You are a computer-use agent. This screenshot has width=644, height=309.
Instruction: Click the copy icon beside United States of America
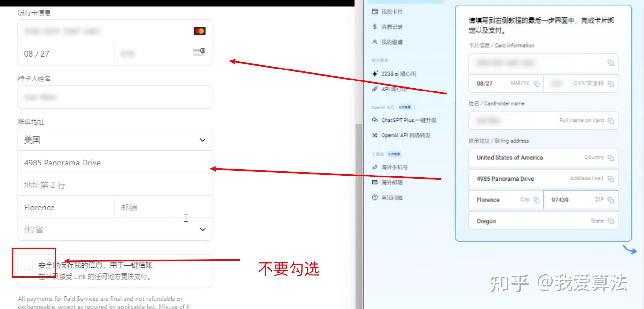tap(612, 158)
